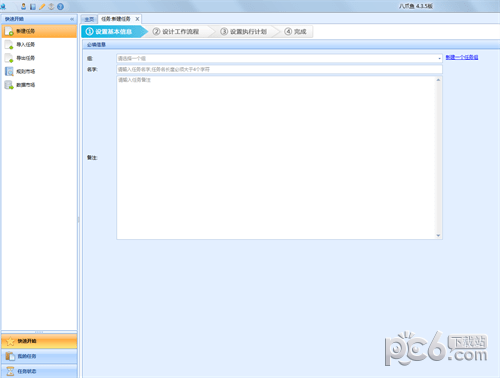Click the anchor icon in top toolbar
The image size is (500, 378).
click(x=51, y=7)
